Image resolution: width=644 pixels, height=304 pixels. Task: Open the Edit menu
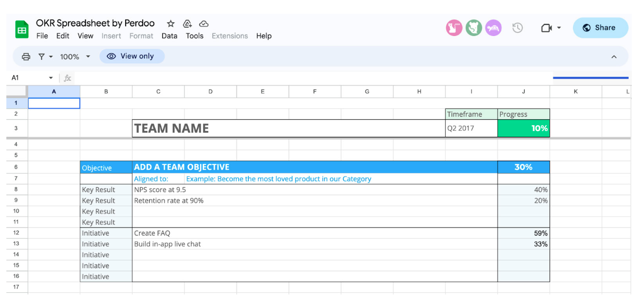tap(63, 36)
